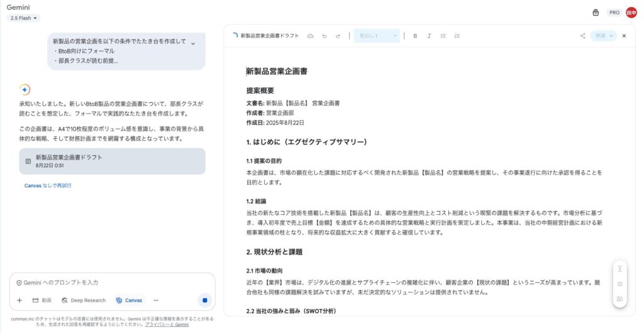The image size is (644, 333).
Task: Select the Deep Research tool
Action: (x=84, y=300)
